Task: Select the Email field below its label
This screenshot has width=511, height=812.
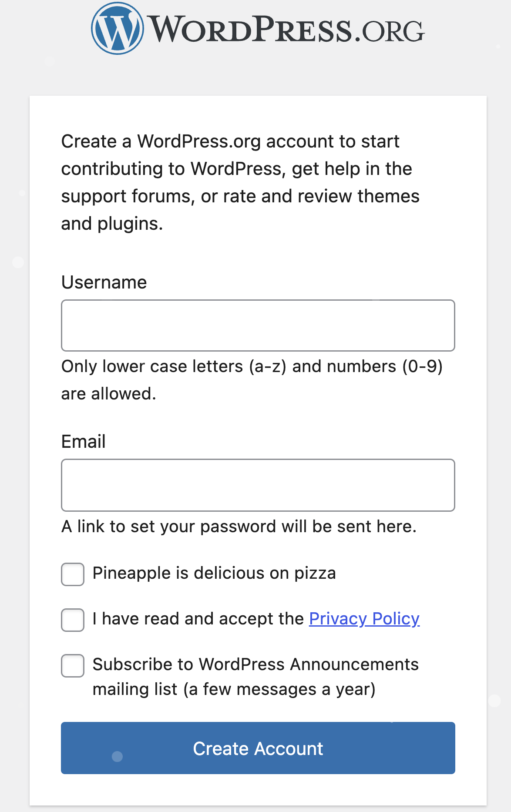Action: 258,485
